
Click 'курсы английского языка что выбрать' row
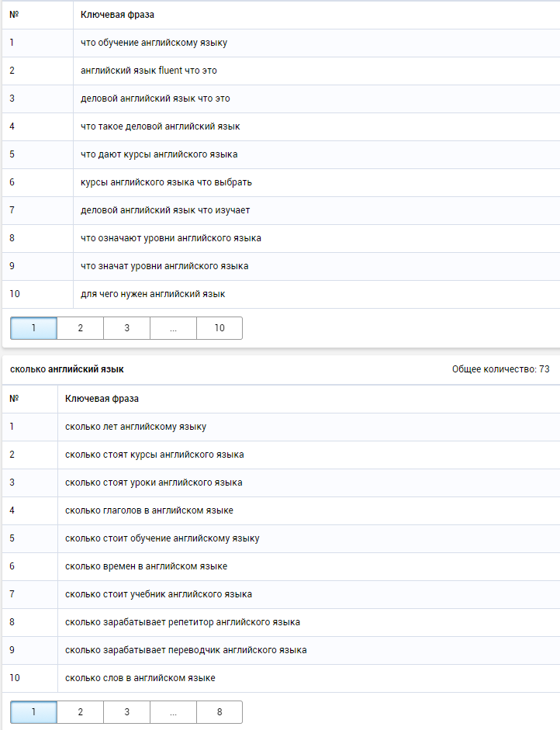pyautogui.click(x=282, y=182)
